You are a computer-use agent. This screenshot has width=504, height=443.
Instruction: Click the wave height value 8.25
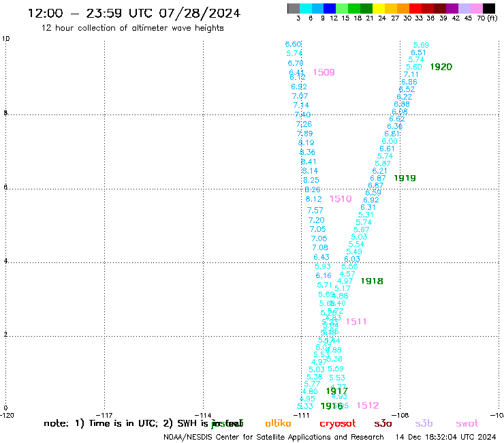coord(311,180)
